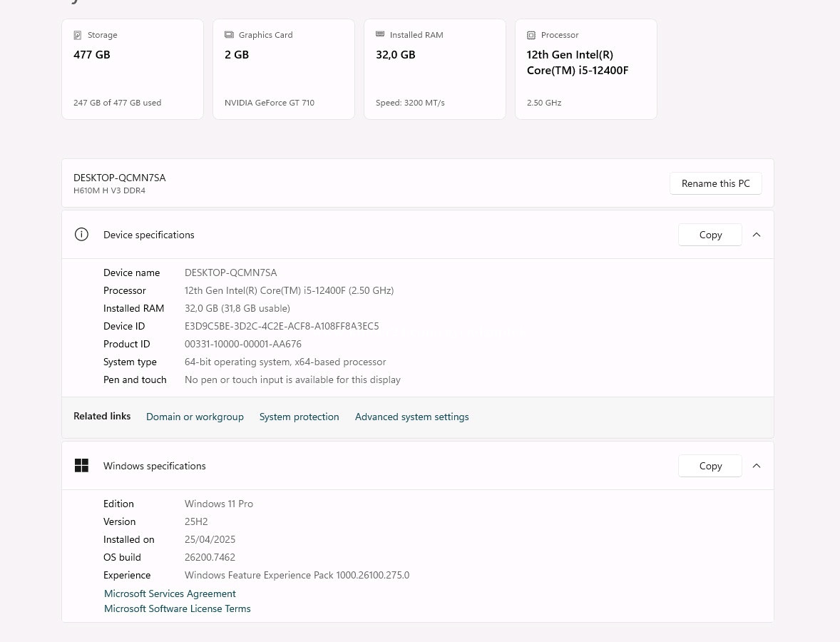Copy the Windows specifications

point(710,466)
